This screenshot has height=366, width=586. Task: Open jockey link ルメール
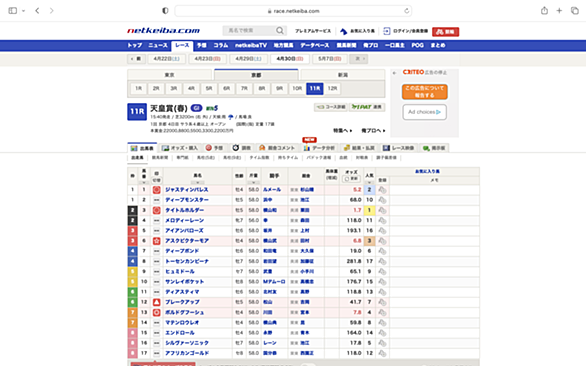click(x=272, y=190)
